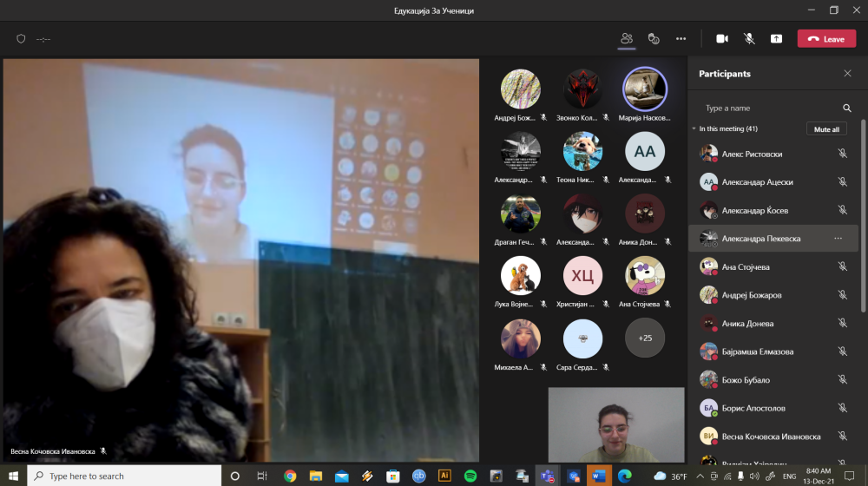The width and height of the screenshot is (868, 486).
Task: Open the Show participants icon
Action: pyautogui.click(x=627, y=38)
